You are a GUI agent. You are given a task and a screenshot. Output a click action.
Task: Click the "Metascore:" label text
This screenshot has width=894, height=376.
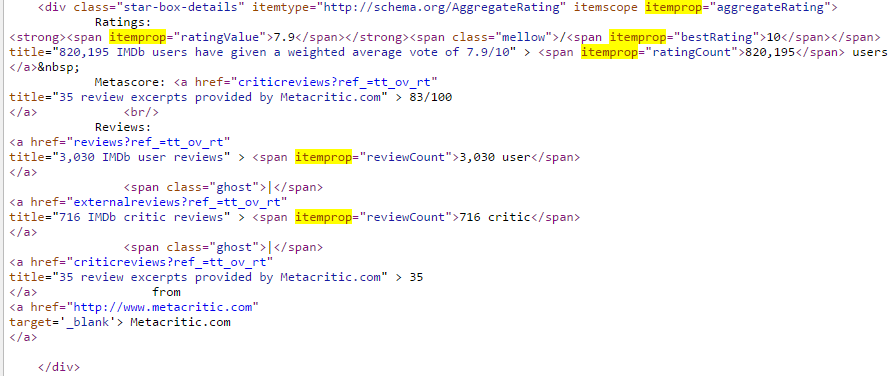[131, 82]
